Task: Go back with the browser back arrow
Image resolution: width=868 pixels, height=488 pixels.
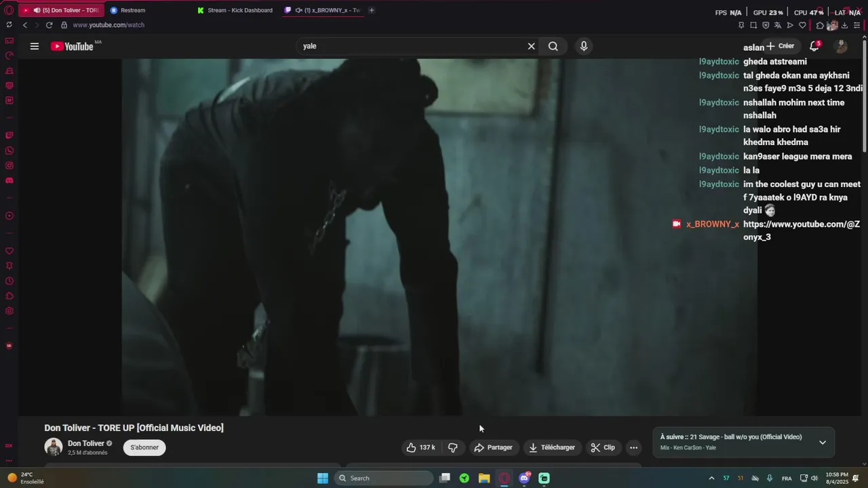Action: pyautogui.click(x=25, y=25)
